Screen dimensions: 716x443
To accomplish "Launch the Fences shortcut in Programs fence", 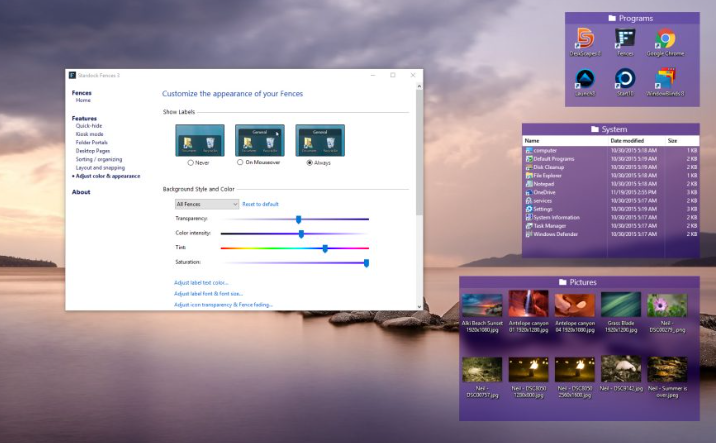I will coord(625,39).
